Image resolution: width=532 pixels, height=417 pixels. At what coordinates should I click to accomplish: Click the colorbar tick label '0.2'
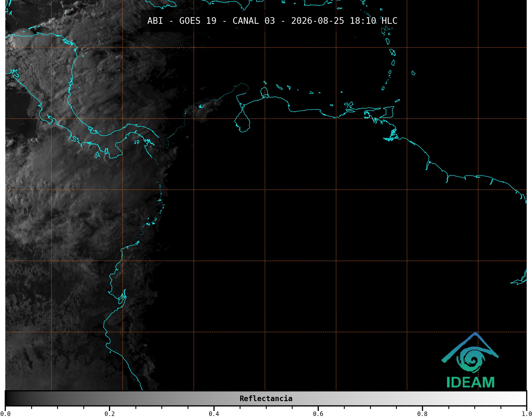coord(110,414)
